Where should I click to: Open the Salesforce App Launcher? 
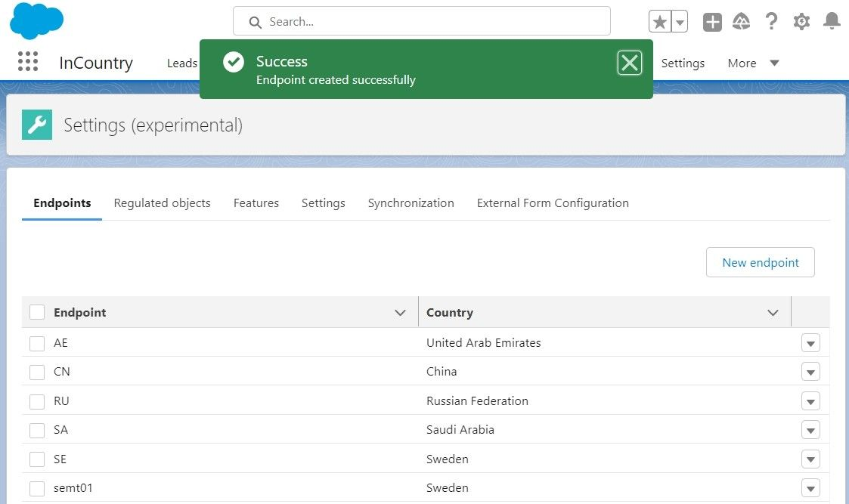(27, 61)
